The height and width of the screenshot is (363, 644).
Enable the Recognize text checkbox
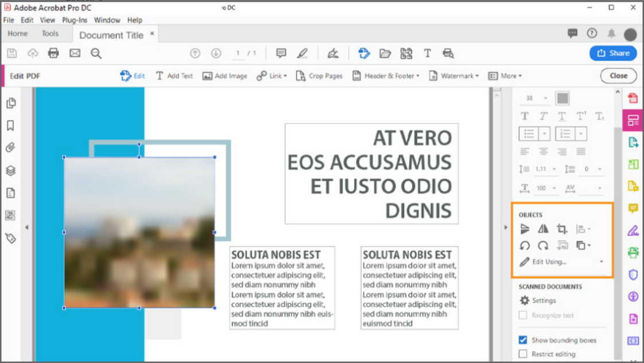[x=523, y=315]
